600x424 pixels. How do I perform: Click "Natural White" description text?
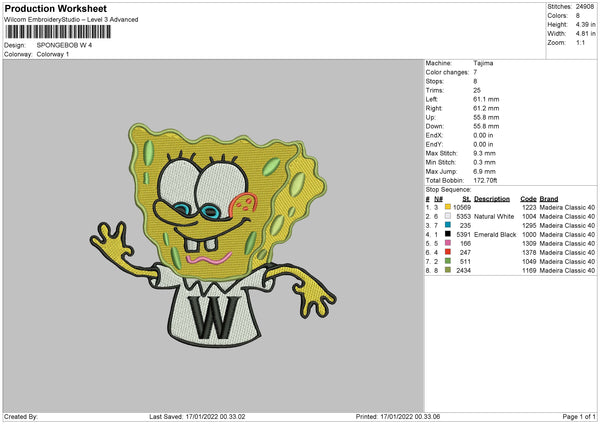pyautogui.click(x=494, y=217)
